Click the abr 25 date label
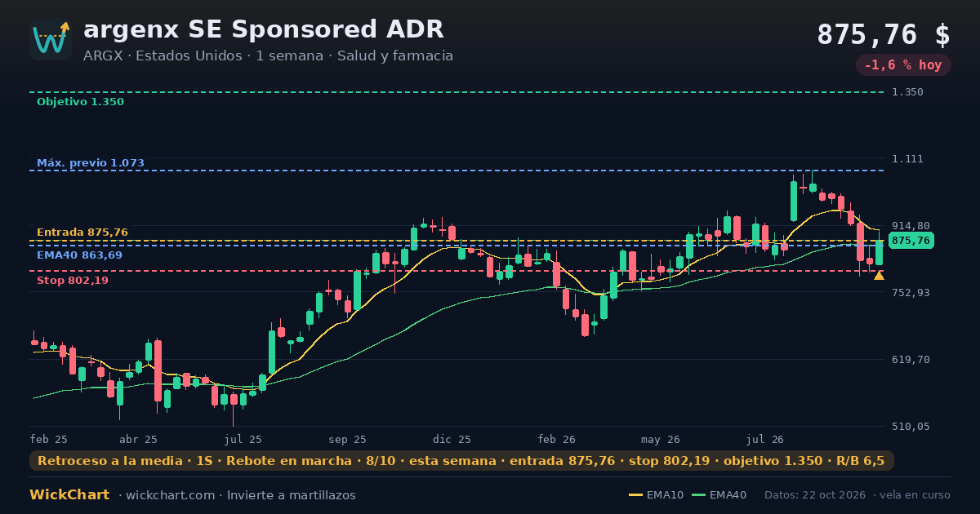 pos(139,440)
